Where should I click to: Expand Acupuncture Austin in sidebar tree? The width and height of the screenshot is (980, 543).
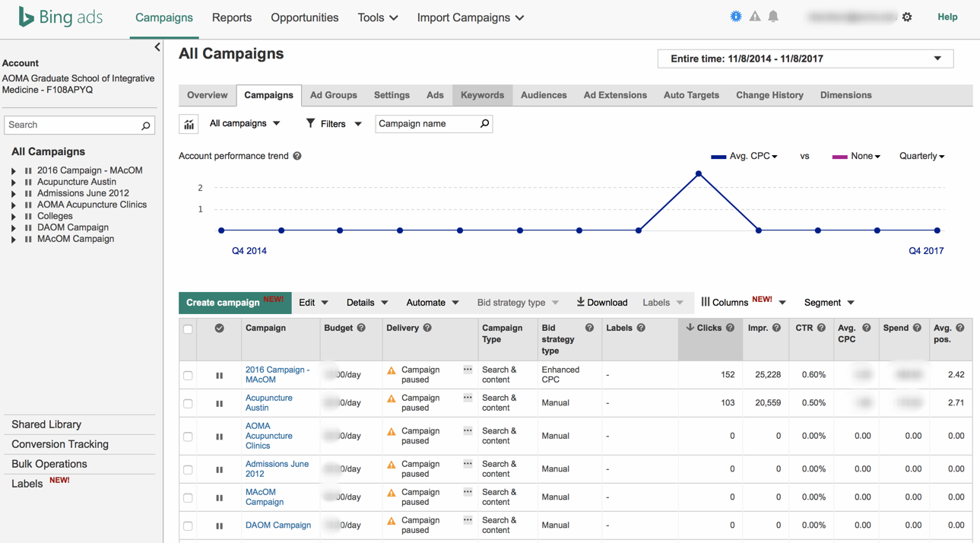click(x=14, y=183)
